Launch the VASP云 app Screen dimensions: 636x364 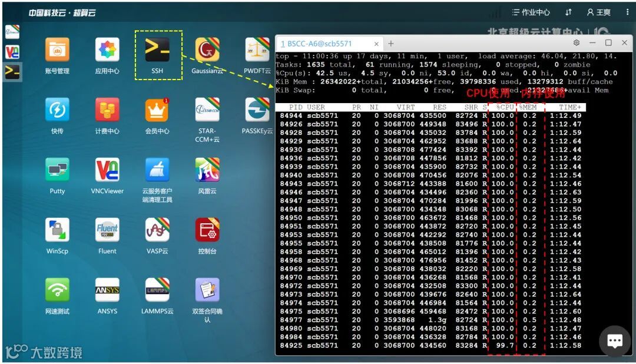point(157,230)
